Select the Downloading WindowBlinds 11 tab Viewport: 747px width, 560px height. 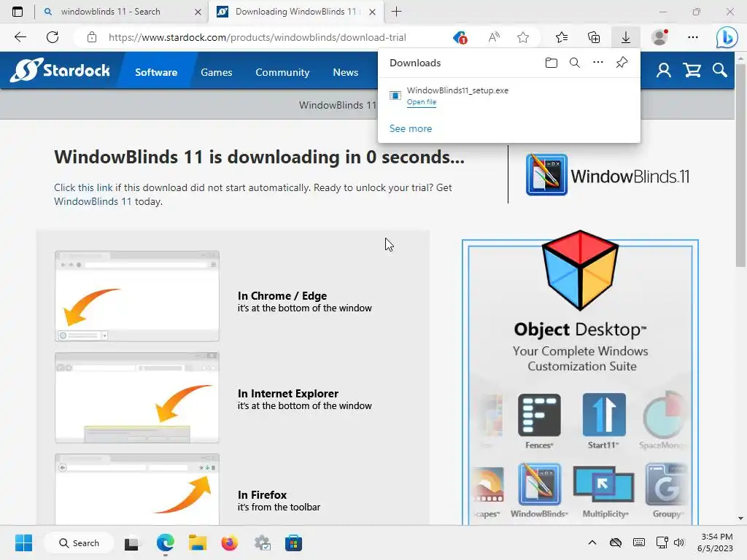295,12
